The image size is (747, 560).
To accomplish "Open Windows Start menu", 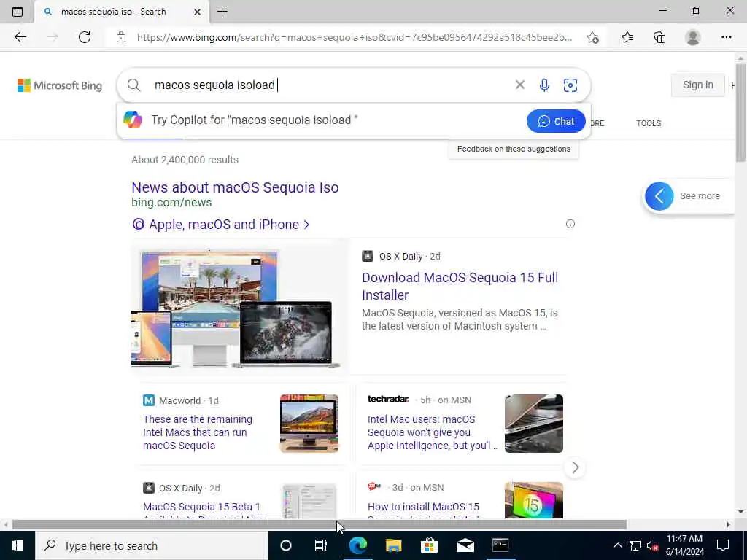I will [18, 545].
